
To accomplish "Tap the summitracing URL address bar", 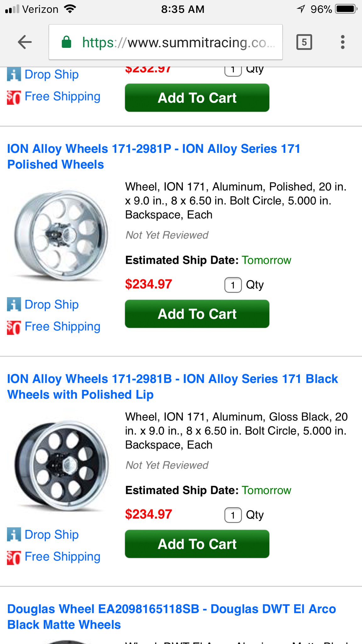I will [176, 42].
